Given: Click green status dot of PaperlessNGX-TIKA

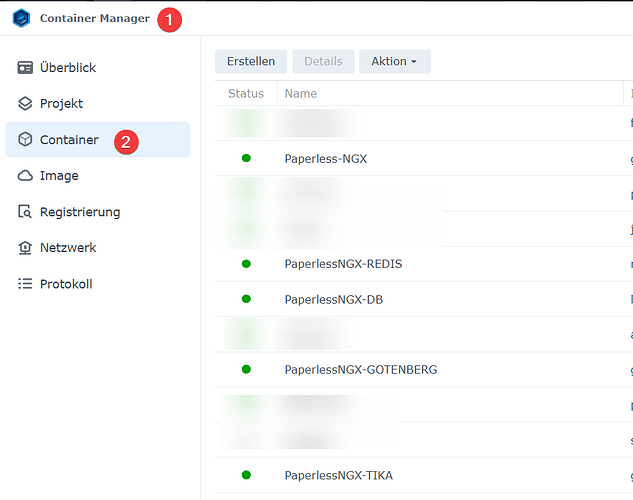Looking at the screenshot, I should click(x=246, y=475).
